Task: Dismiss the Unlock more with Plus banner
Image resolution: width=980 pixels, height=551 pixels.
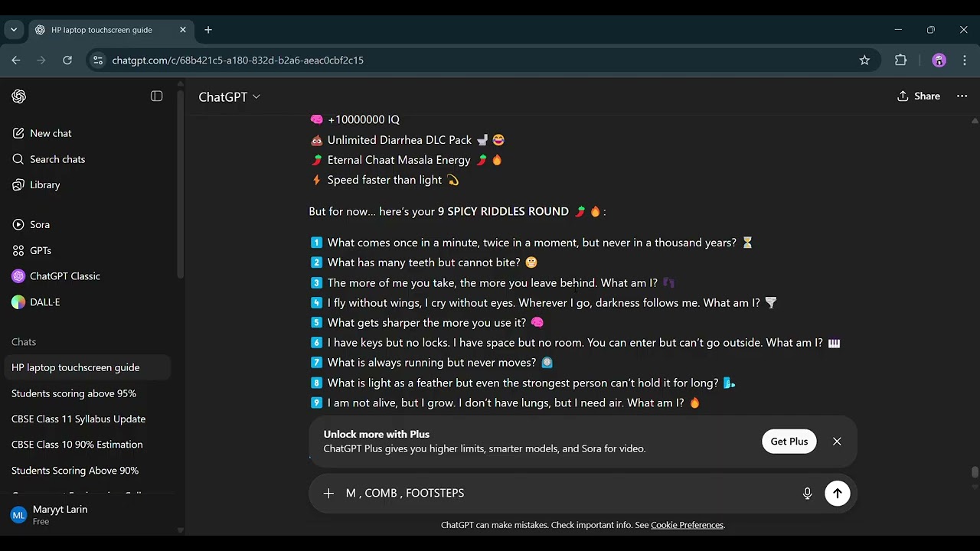Action: tap(837, 442)
